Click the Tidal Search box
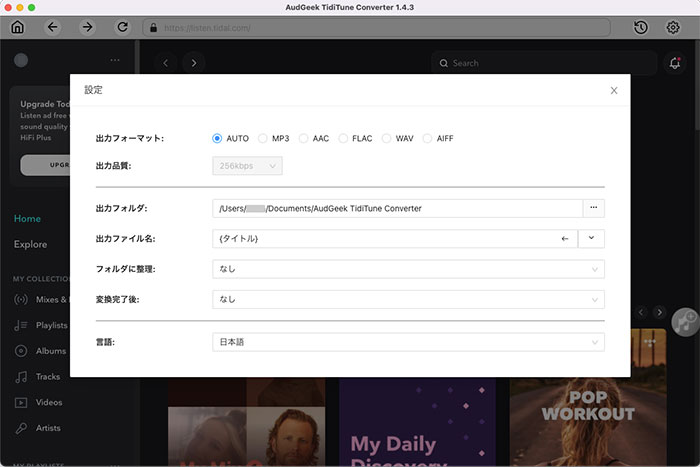700x467 pixels. click(544, 63)
